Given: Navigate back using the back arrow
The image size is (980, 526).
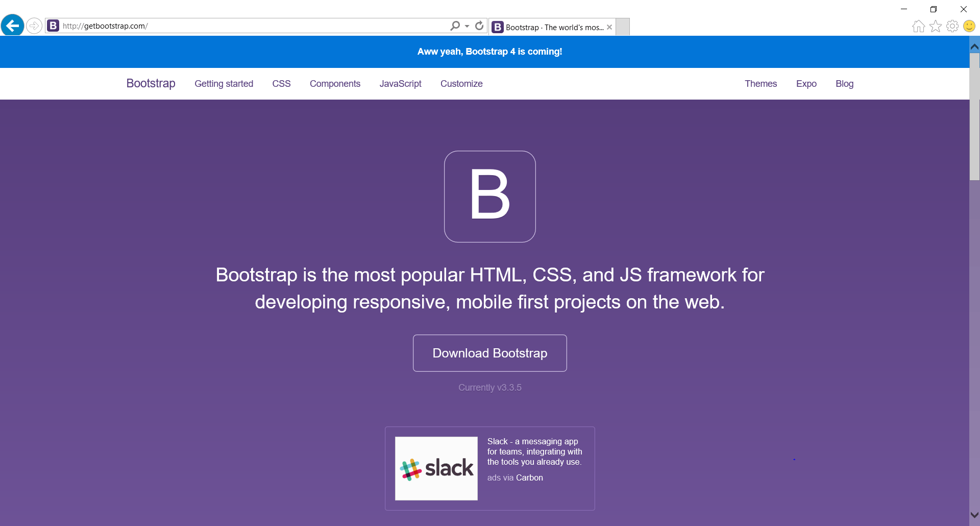Looking at the screenshot, I should 12,26.
